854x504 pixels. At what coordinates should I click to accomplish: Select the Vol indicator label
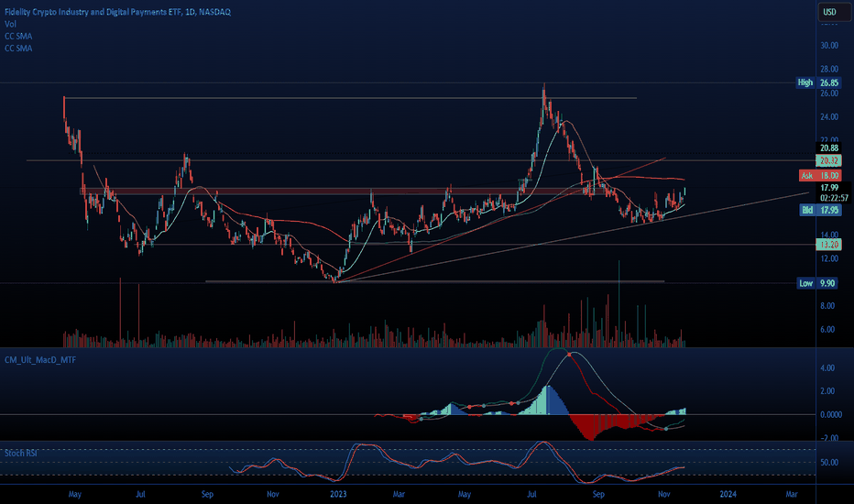pyautogui.click(x=10, y=24)
